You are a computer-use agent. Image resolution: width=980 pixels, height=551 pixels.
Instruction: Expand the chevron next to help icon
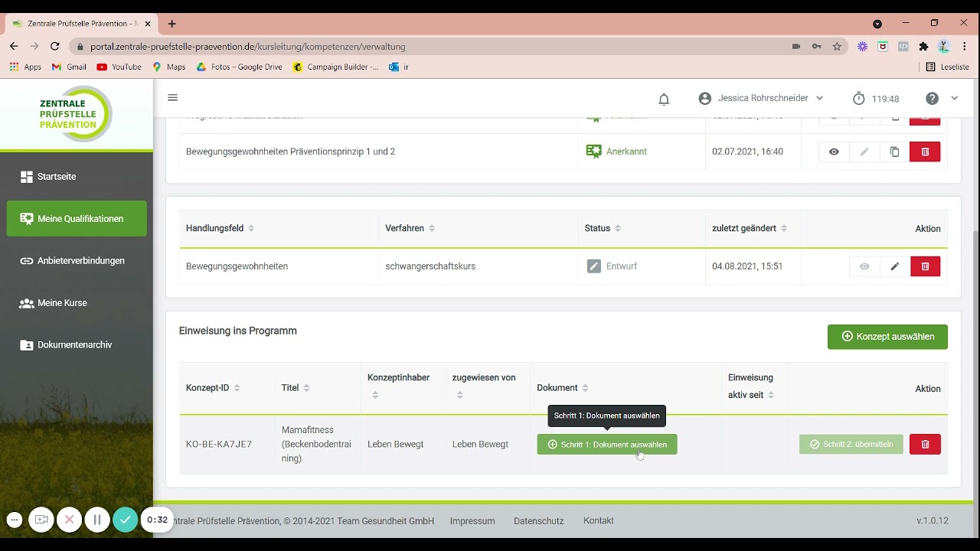point(954,98)
